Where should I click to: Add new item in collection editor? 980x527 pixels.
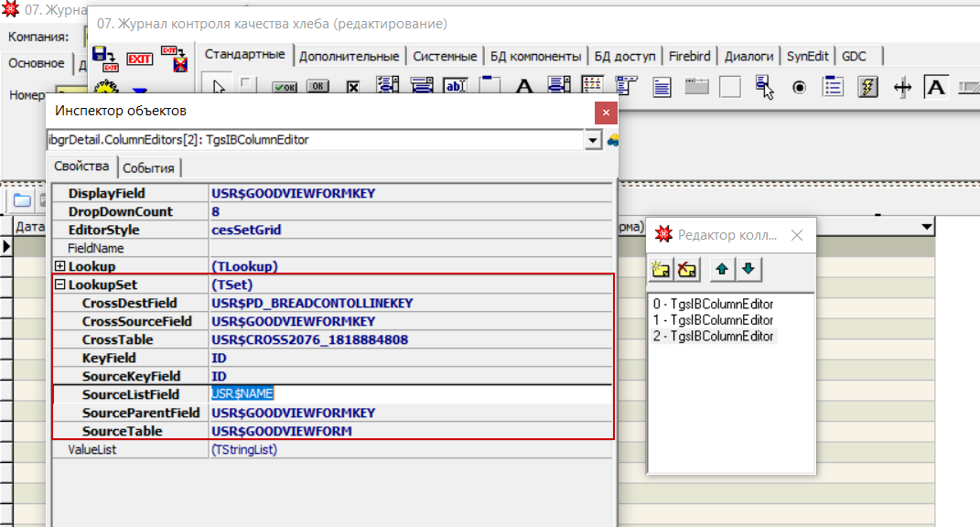(660, 269)
